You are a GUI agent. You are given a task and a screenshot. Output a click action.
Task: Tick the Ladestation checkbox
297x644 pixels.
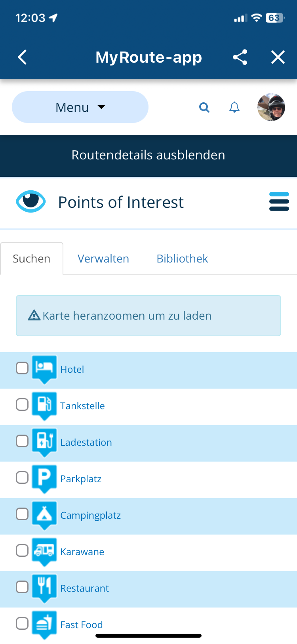22,441
